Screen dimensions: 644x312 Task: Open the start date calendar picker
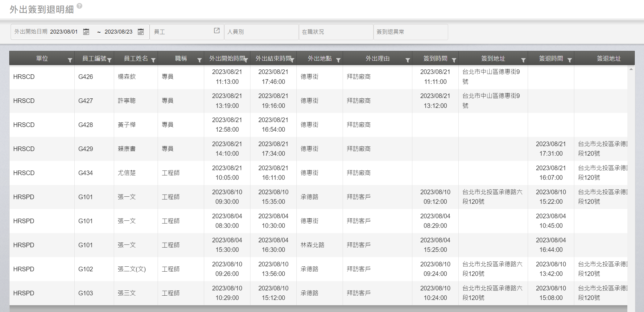(x=86, y=32)
